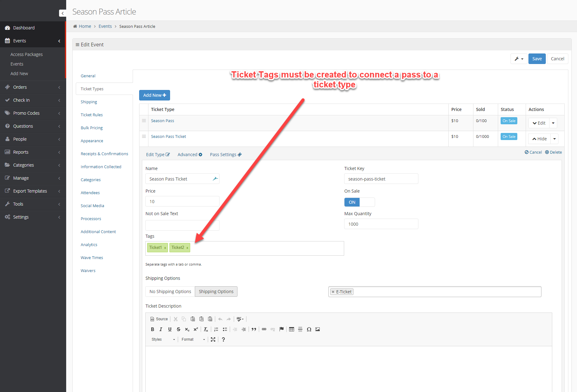Open Styles dropdown in editor
The height and width of the screenshot is (392, 577).
point(163,339)
